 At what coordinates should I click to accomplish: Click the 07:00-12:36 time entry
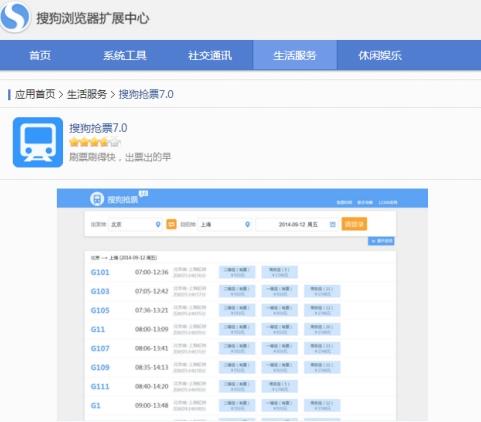(152, 272)
